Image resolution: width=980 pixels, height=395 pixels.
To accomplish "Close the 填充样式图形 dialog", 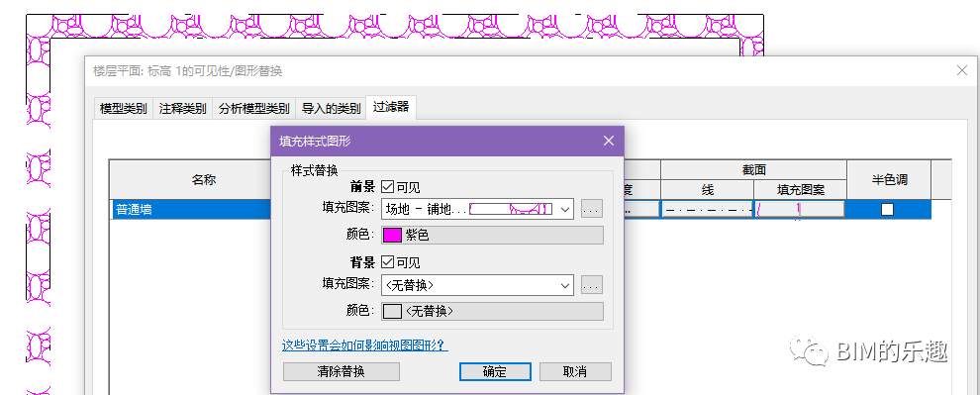I will point(609,142).
